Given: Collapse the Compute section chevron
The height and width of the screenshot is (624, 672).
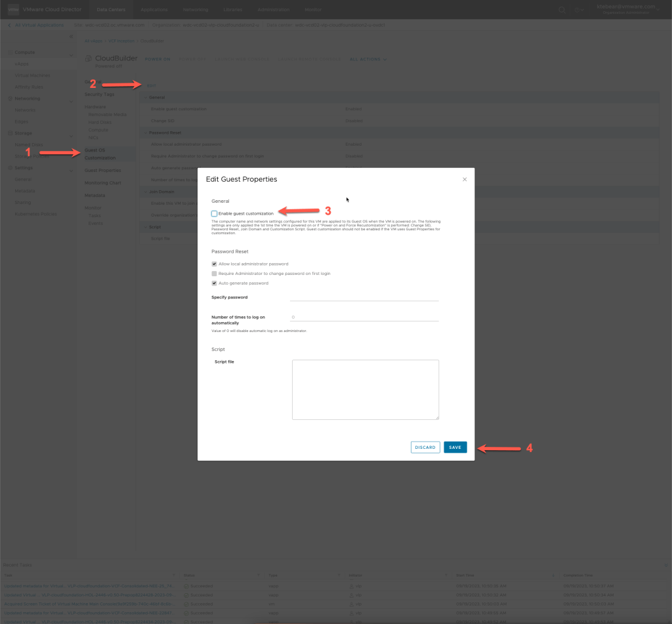Looking at the screenshot, I should (x=71, y=55).
